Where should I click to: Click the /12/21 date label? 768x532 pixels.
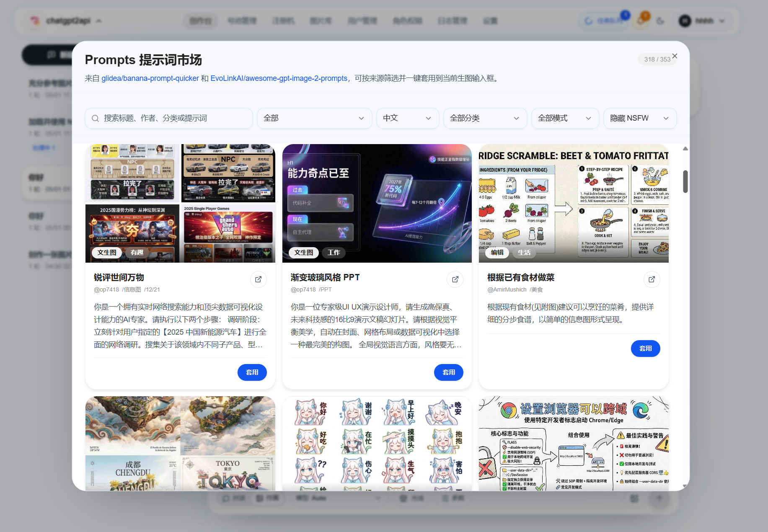tap(152, 289)
